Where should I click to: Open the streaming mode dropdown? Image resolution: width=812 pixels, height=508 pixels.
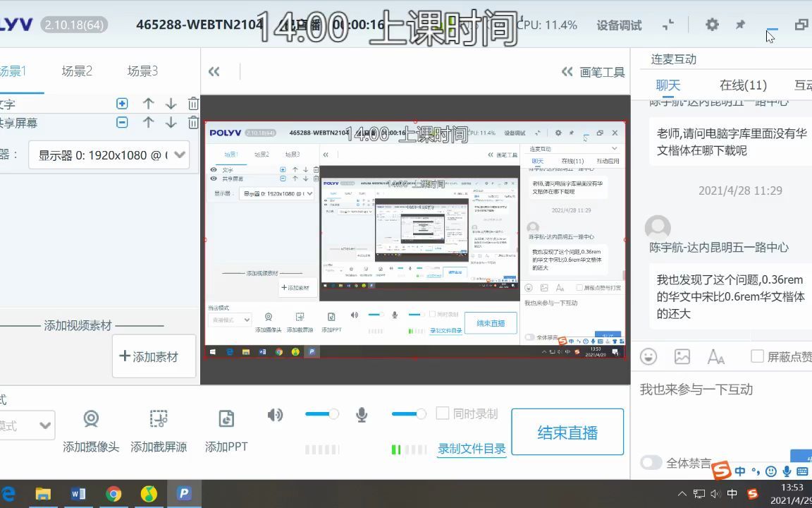[44, 425]
